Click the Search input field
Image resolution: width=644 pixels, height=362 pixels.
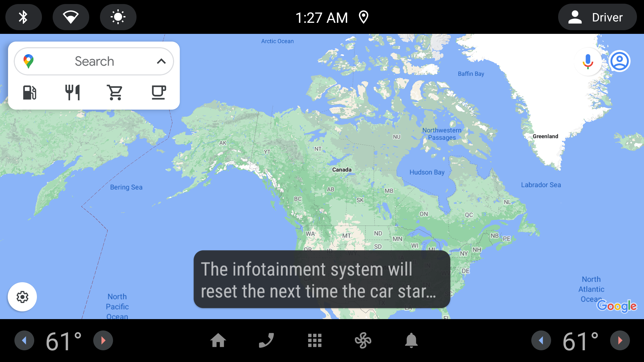[94, 61]
